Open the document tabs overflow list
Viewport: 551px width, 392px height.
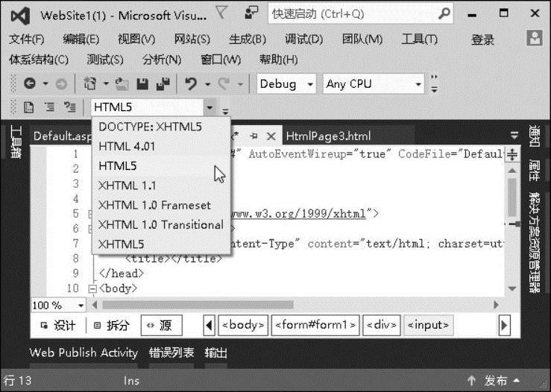click(x=514, y=135)
